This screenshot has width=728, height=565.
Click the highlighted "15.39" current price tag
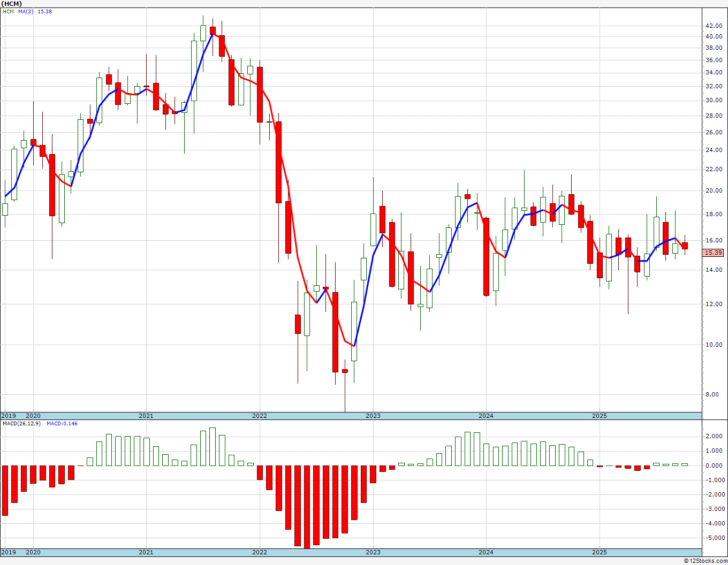coord(714,253)
